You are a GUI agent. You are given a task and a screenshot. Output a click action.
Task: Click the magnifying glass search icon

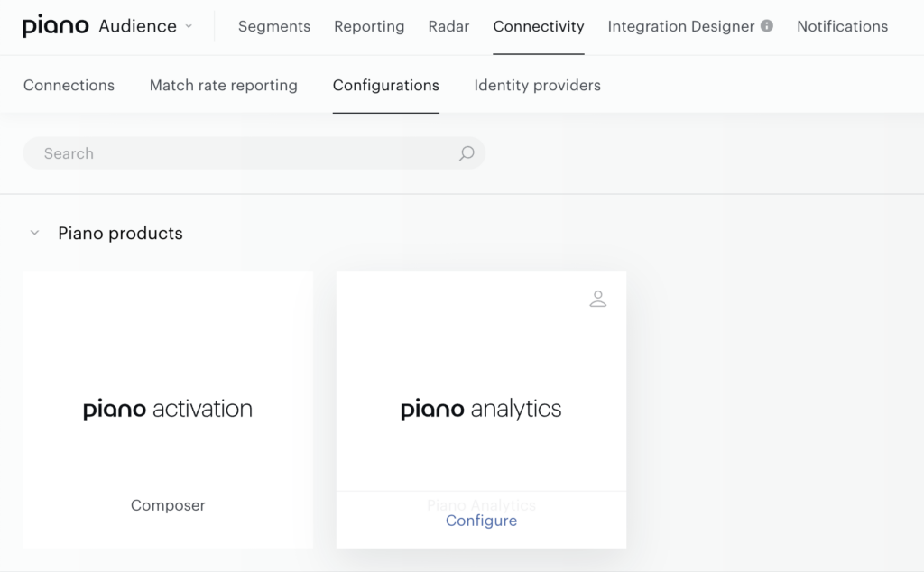click(467, 153)
